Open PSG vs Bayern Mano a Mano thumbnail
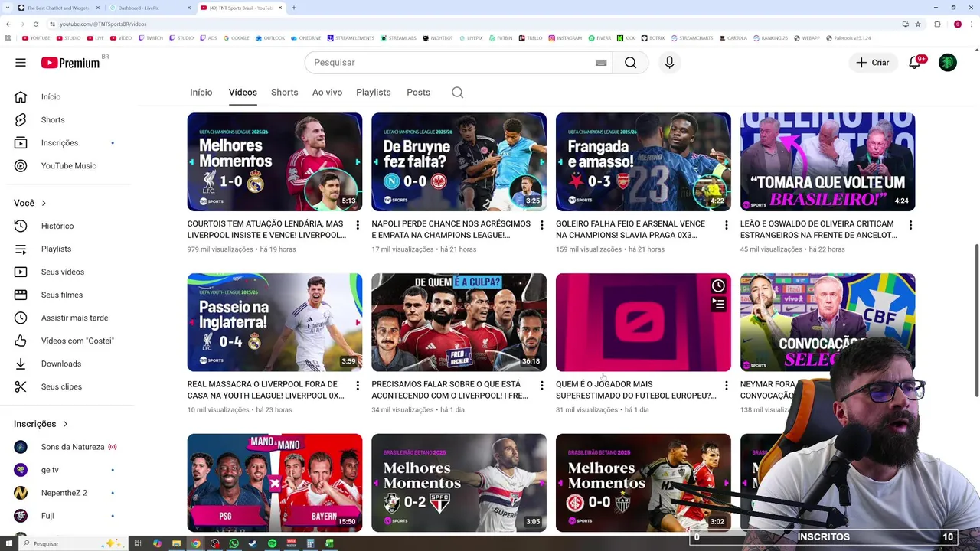Viewport: 980px width, 551px height. coord(275,483)
